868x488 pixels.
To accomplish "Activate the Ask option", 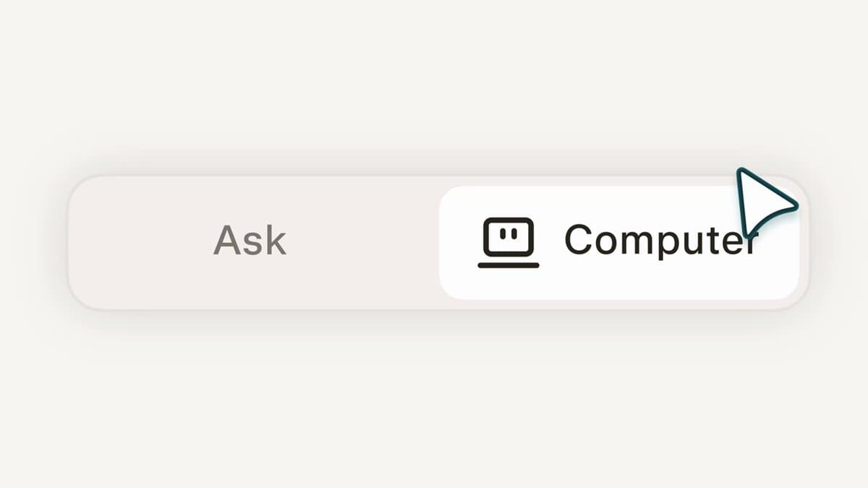I will 250,241.
